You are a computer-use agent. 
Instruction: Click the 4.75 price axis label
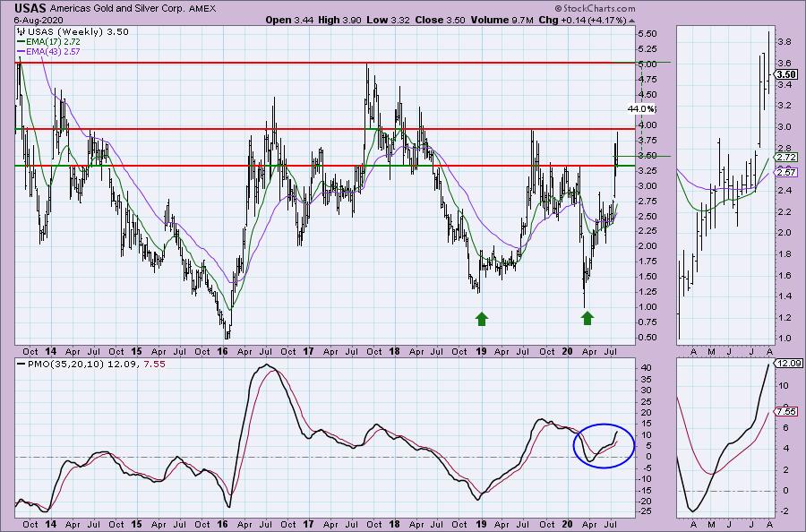point(647,79)
